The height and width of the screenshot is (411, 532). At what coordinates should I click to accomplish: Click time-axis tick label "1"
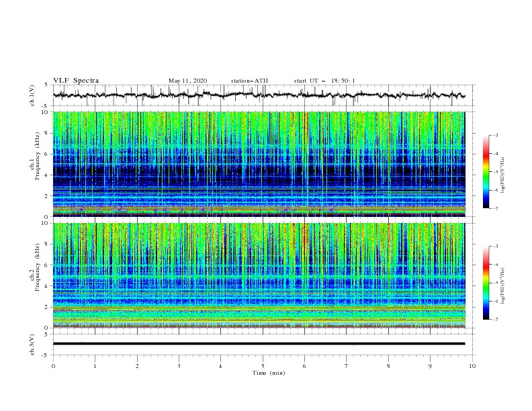[x=95, y=366]
